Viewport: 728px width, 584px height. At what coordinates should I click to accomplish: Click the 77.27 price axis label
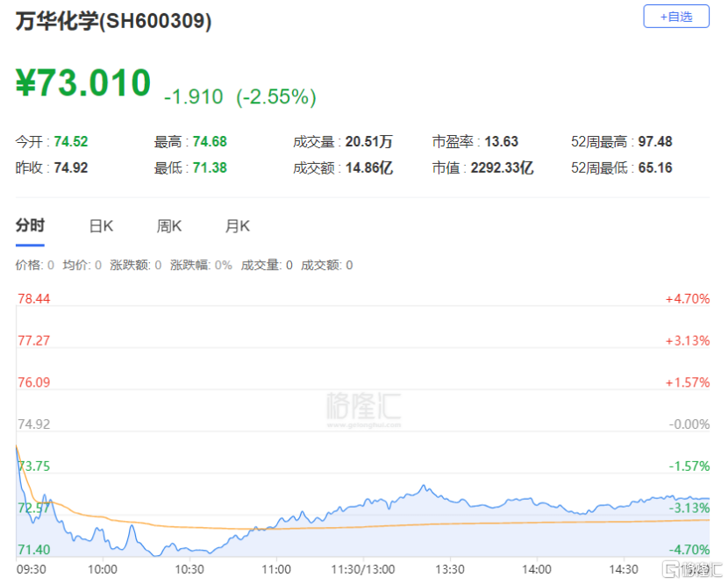(x=34, y=341)
